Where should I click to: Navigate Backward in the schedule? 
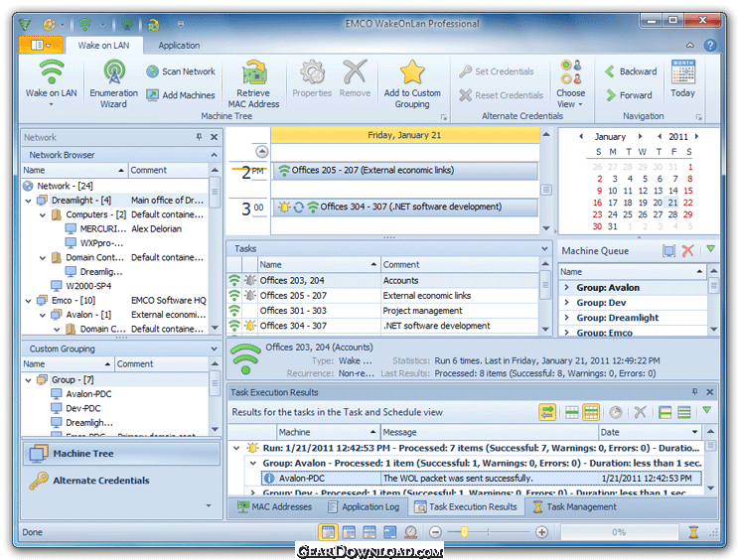(x=631, y=71)
